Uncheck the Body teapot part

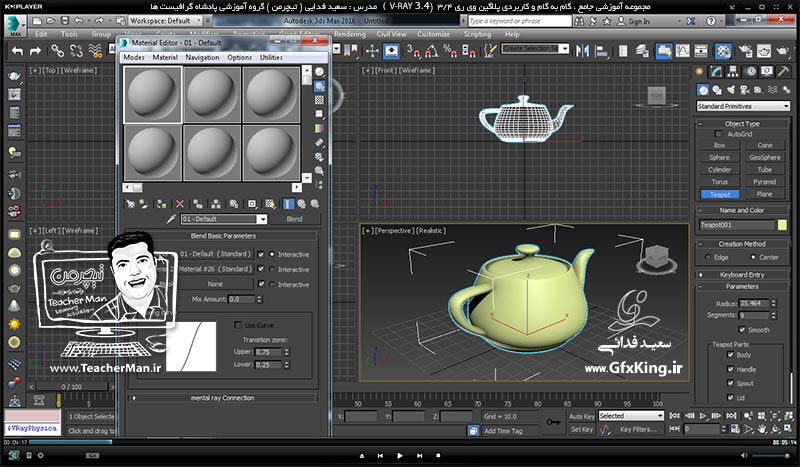click(x=730, y=355)
